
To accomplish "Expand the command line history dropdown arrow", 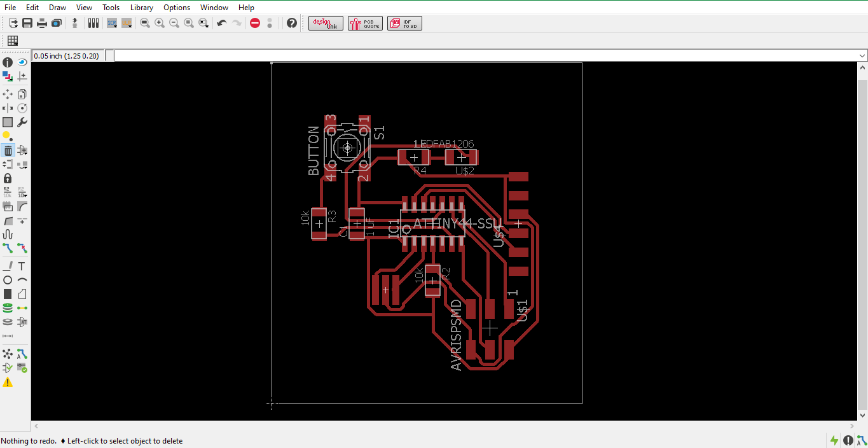I will tap(862, 56).
